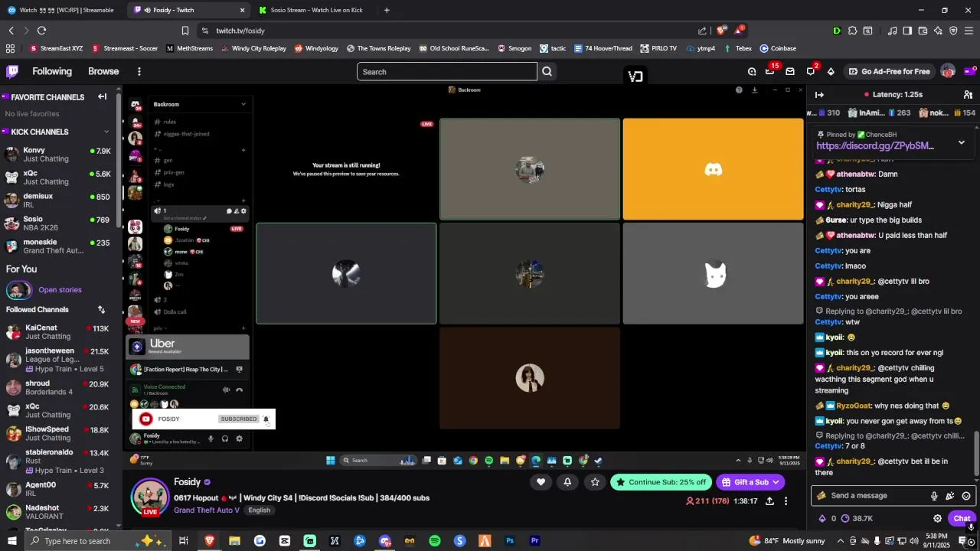Click the Get Bits diamond icon

point(831,71)
